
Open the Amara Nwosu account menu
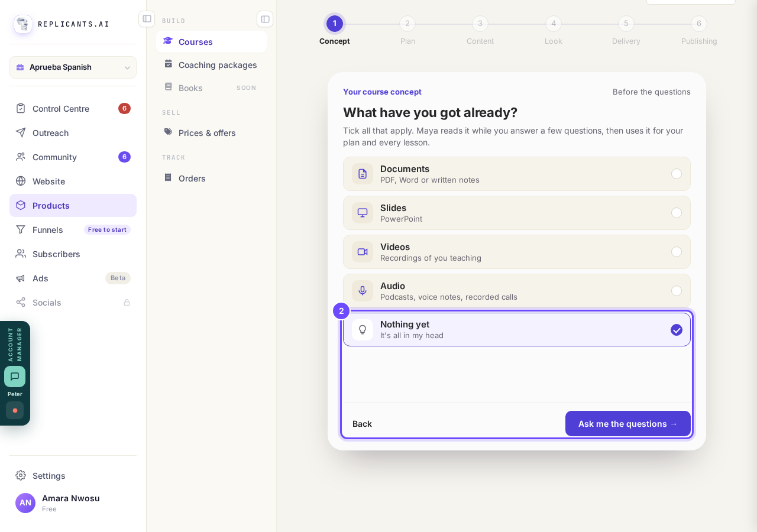tap(73, 503)
